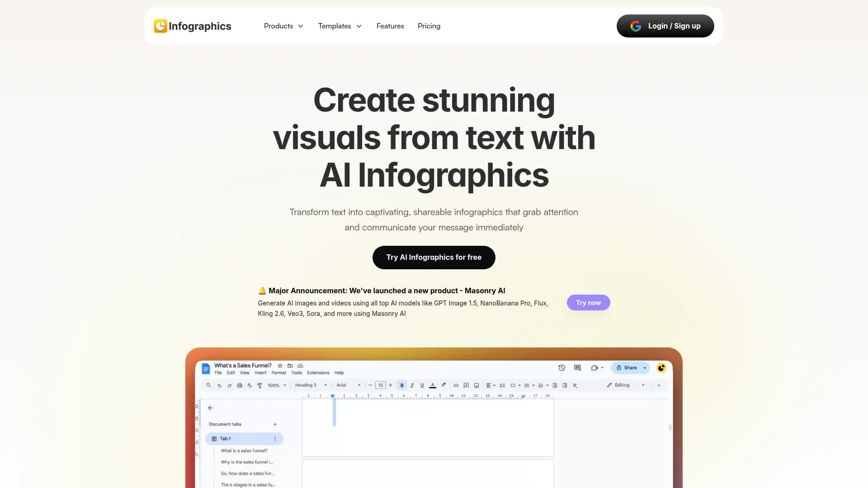Open version history clock icon
This screenshot has height=488, width=868.
point(562,368)
